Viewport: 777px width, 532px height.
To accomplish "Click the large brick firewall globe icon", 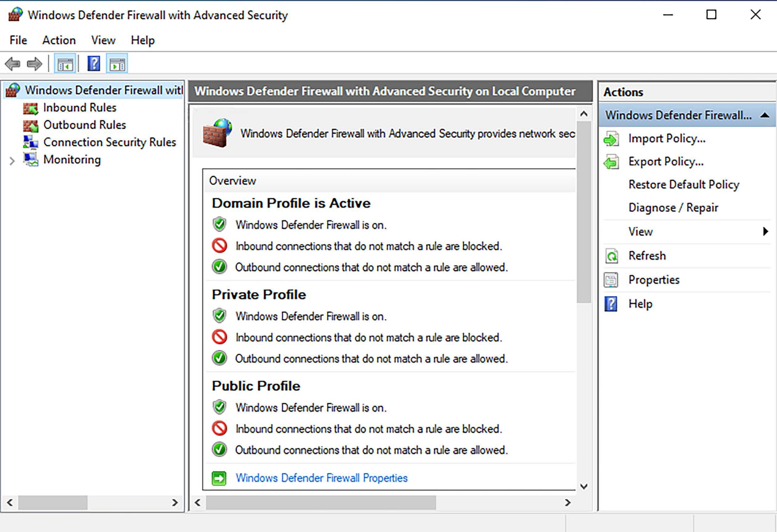I will (x=217, y=133).
